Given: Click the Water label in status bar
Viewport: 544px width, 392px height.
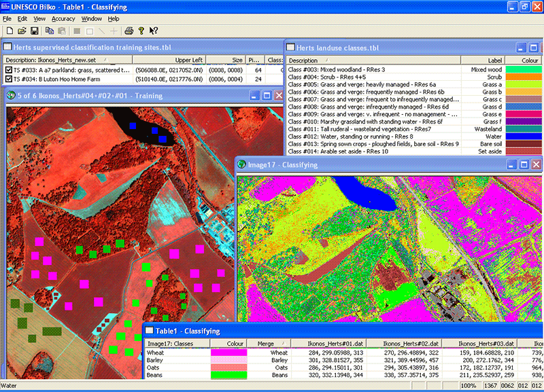Looking at the screenshot, I should [9, 385].
